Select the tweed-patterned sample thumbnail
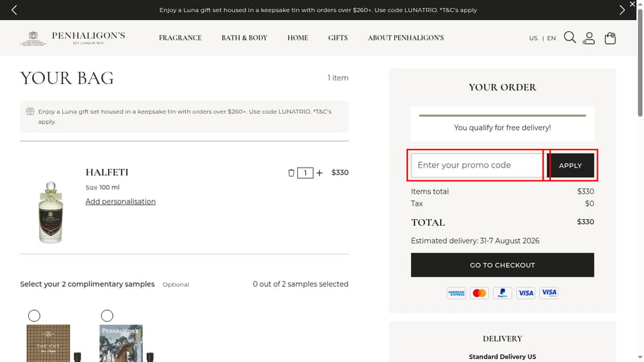This screenshot has height=362, width=644. [x=48, y=343]
